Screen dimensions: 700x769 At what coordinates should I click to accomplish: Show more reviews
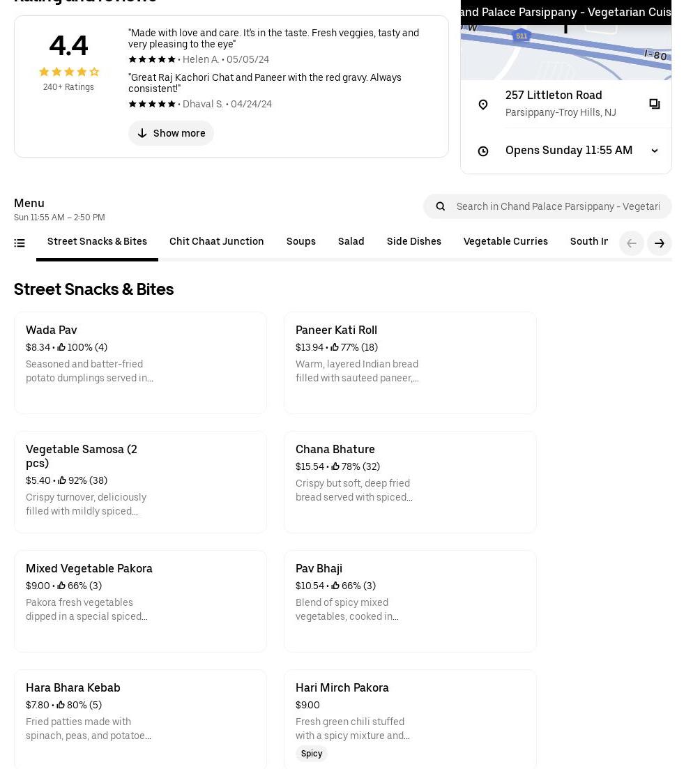(x=171, y=133)
